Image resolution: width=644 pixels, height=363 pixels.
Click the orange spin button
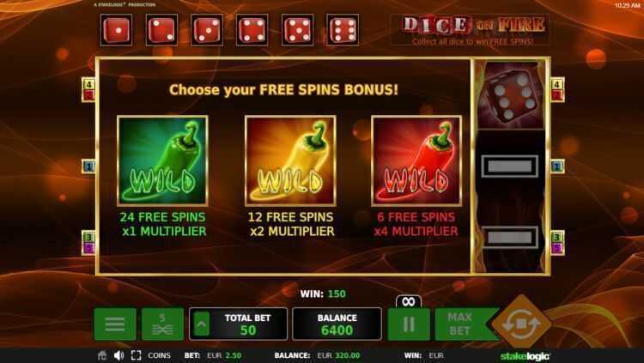click(x=521, y=324)
